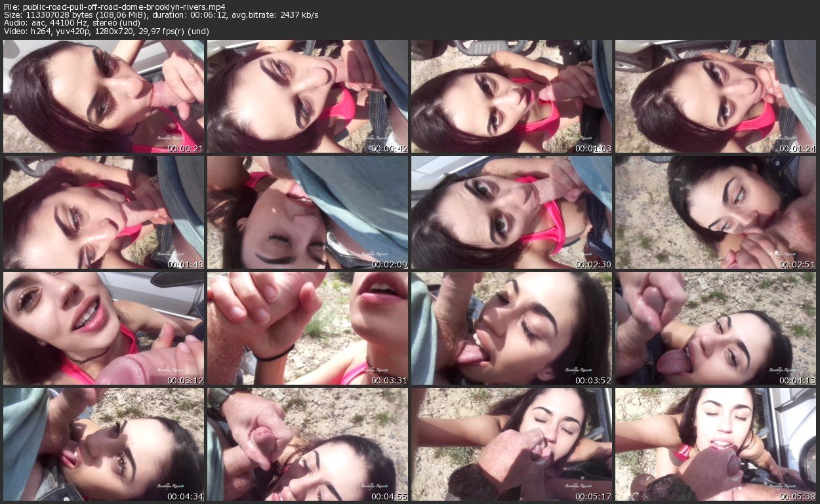Click the 00:01:48 preview frame

pyautogui.click(x=104, y=212)
